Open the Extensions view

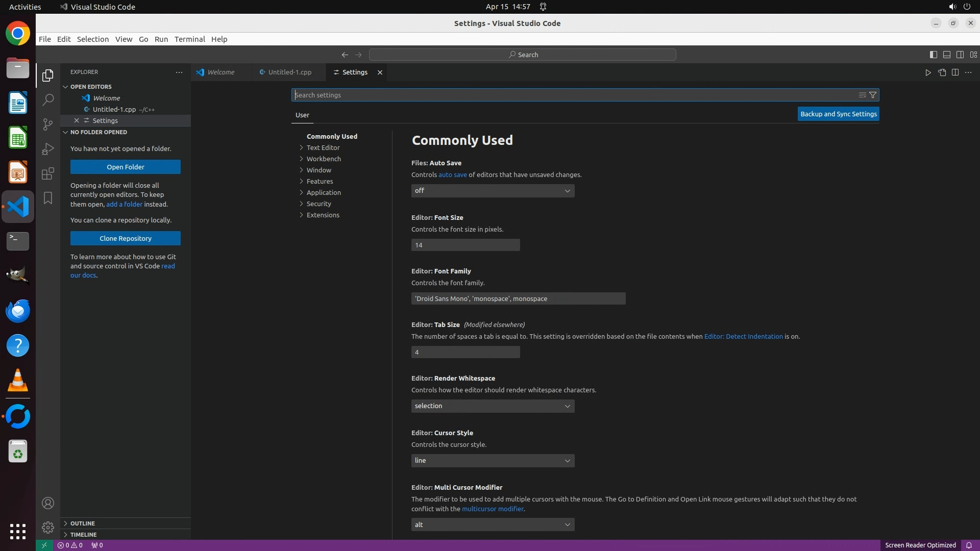tap(47, 173)
